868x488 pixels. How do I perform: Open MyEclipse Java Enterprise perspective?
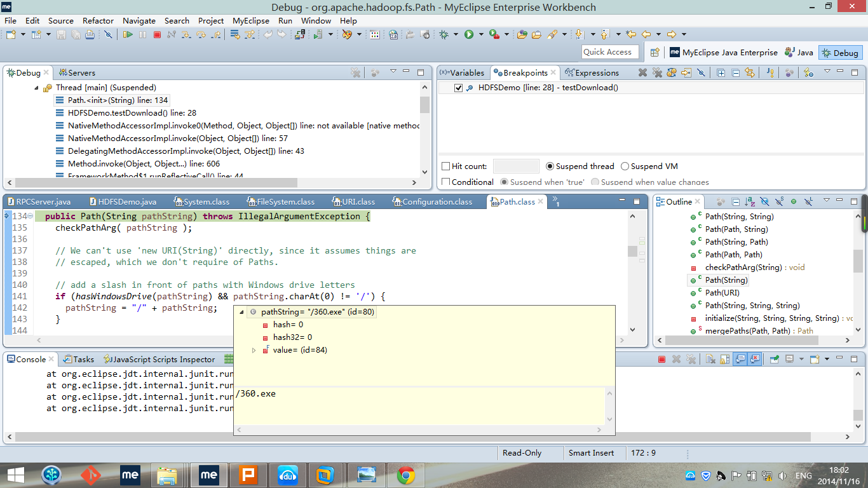[723, 53]
